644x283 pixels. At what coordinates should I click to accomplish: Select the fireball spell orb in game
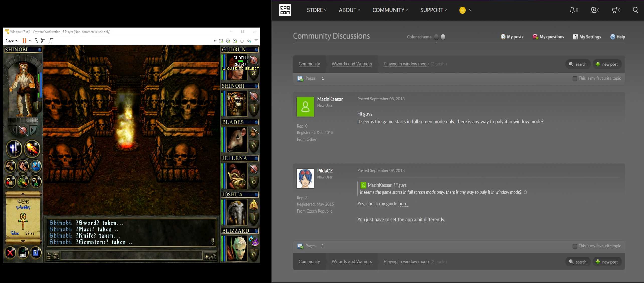click(x=32, y=148)
